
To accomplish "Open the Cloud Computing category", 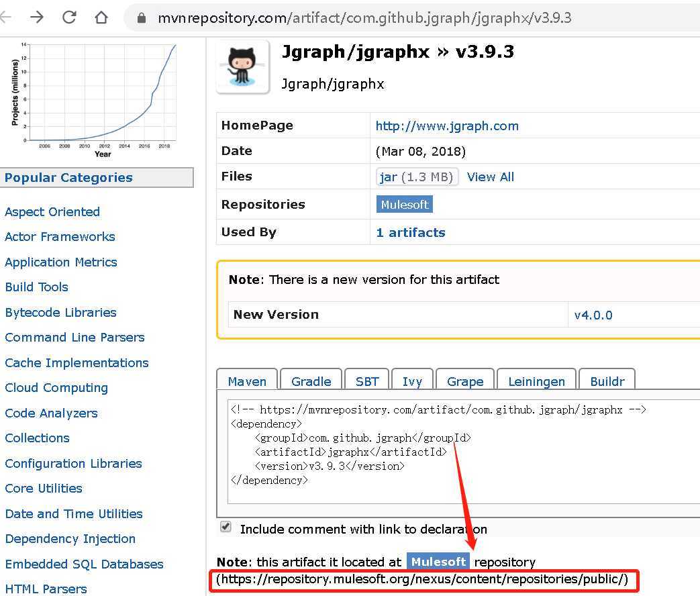I will coord(56,388).
